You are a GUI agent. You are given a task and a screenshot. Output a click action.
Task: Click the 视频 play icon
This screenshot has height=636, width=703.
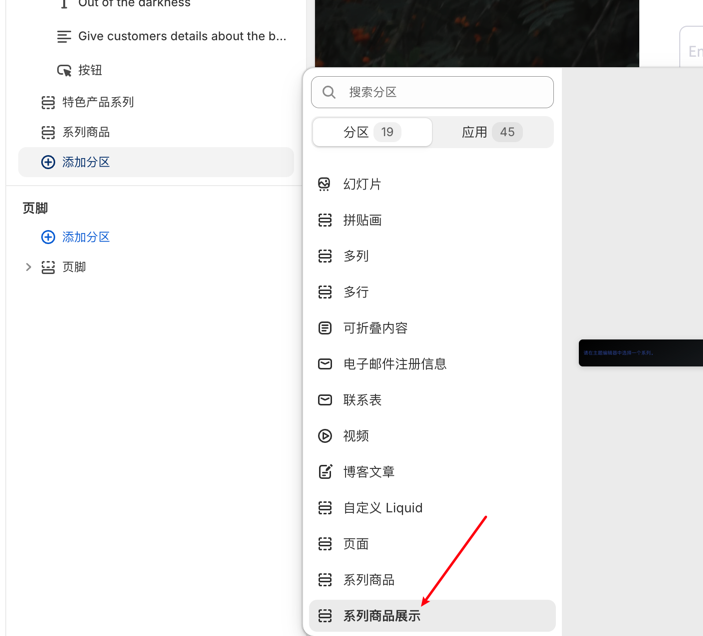coord(325,436)
